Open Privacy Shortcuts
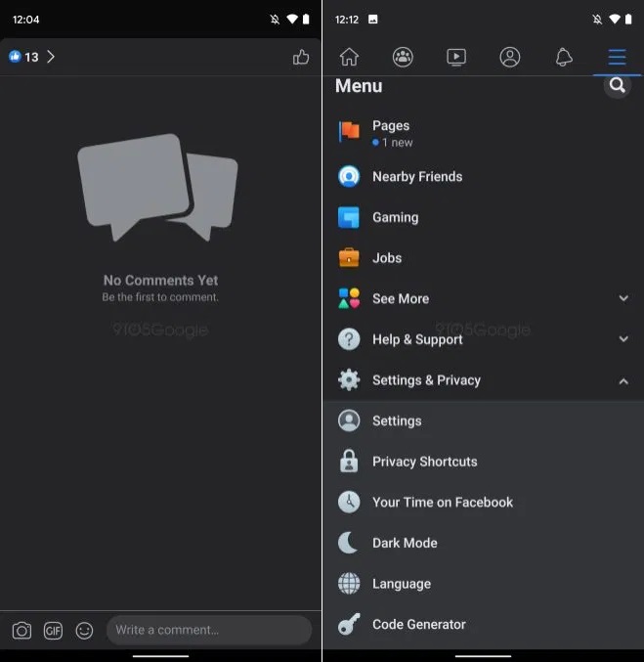The width and height of the screenshot is (644, 662). [x=483, y=461]
